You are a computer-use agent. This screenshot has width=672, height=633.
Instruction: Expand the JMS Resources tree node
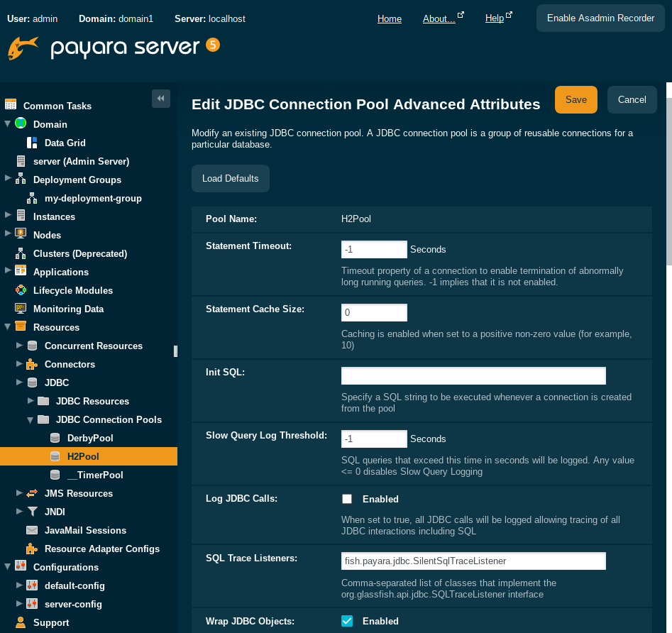point(19,493)
